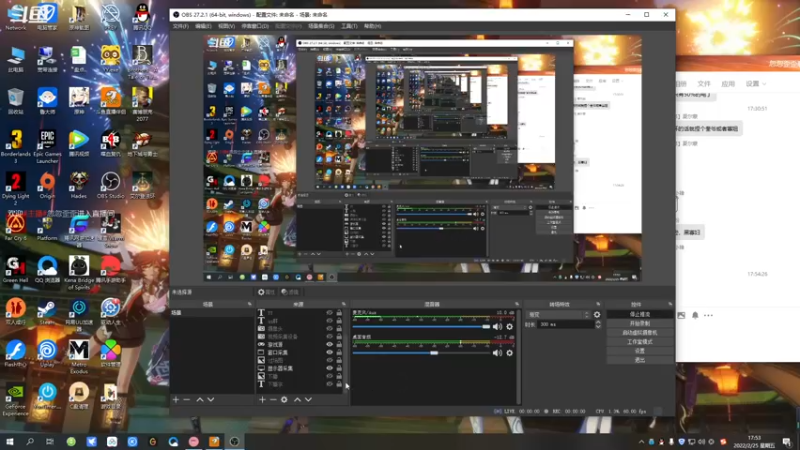Open scene transition properties gear

(x=597, y=315)
